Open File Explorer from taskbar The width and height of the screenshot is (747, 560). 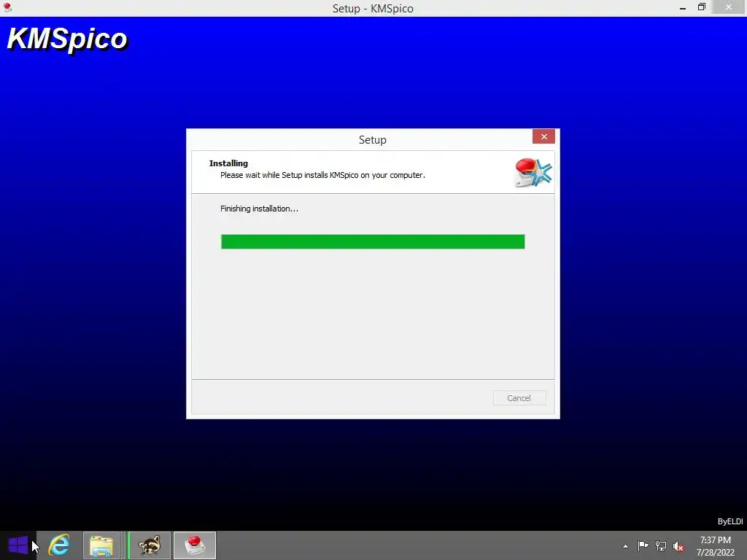(x=101, y=545)
